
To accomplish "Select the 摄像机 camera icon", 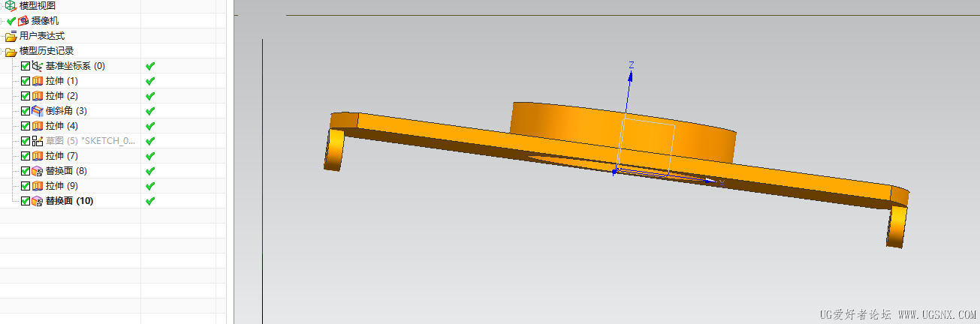I will [x=23, y=21].
